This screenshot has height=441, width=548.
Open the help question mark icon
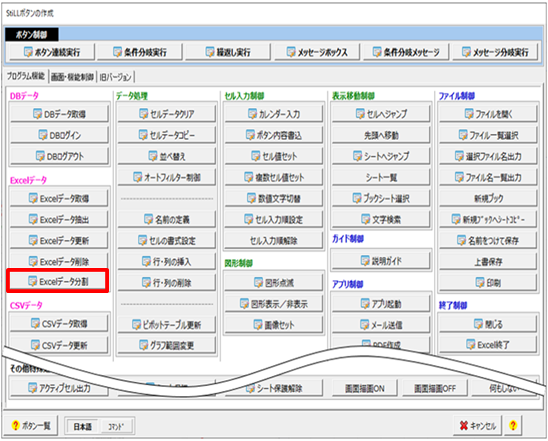click(513, 425)
